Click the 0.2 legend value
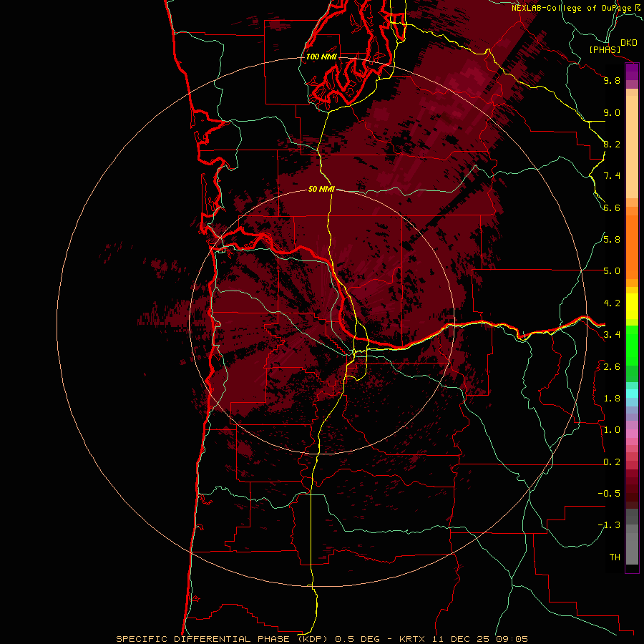Screen dimensions: 644x644 point(612,462)
